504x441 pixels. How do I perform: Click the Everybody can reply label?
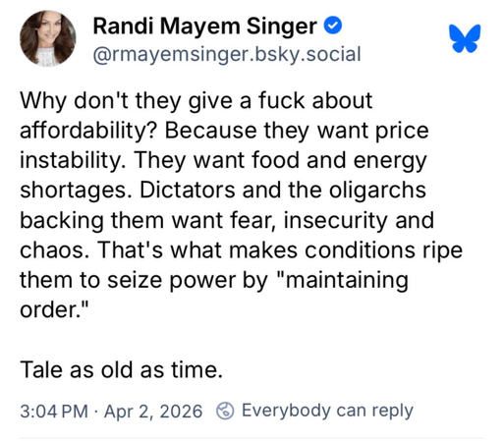coord(327,411)
